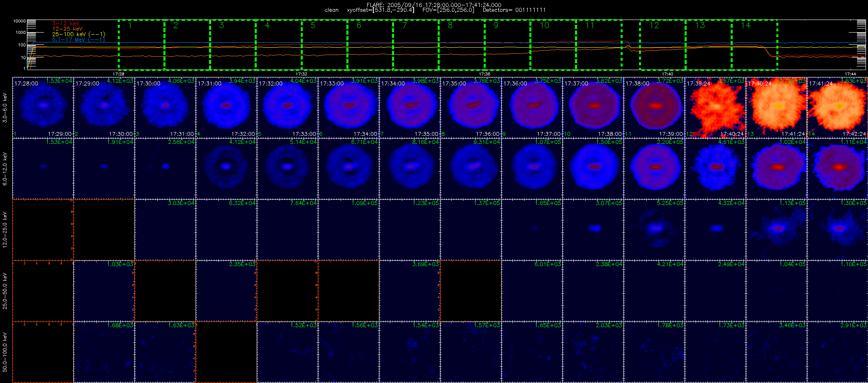Open the 6.0-12.0 keV image labeled 1.50E+05
Viewport: 868px width, 383px height.
click(x=593, y=169)
